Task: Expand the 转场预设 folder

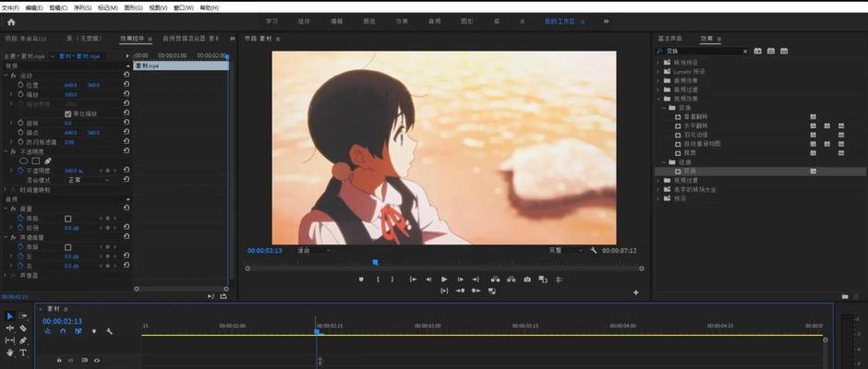Action: [x=658, y=62]
